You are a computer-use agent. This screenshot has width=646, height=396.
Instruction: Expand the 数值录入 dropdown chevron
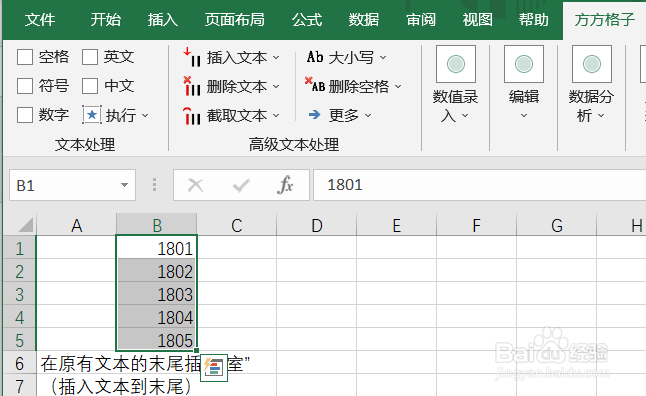[x=465, y=116]
